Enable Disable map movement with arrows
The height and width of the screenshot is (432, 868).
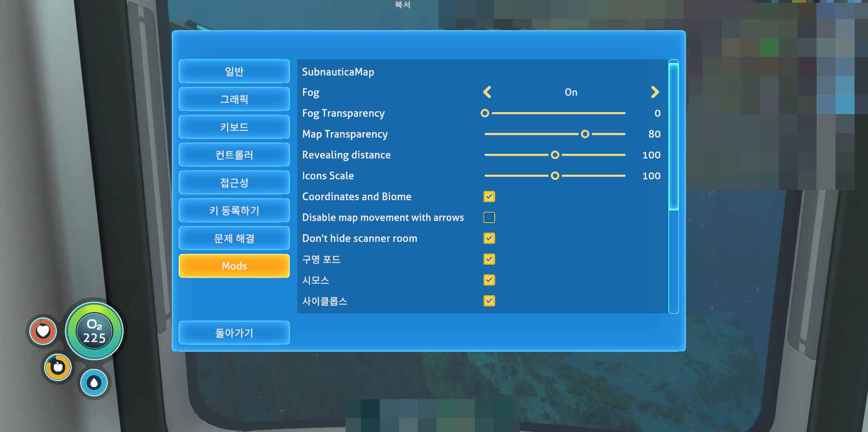(489, 217)
